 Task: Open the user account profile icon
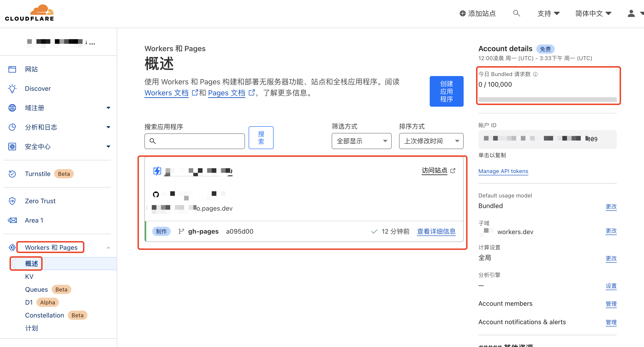pyautogui.click(x=631, y=13)
